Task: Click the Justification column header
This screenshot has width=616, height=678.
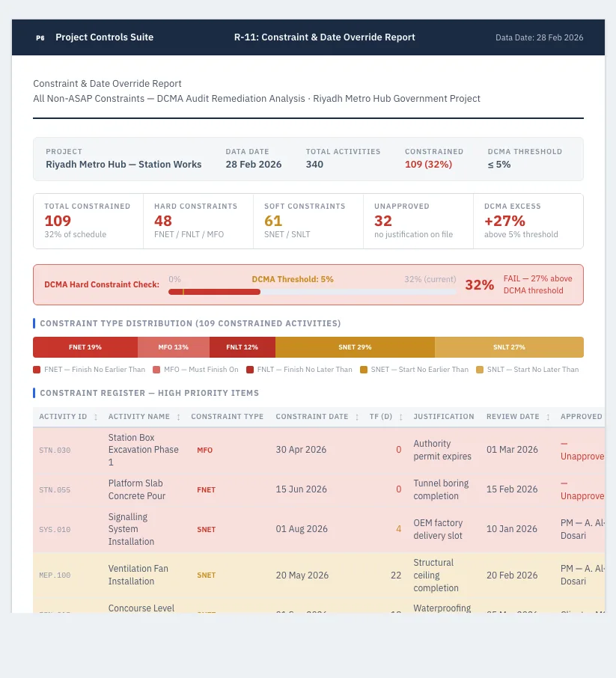Action: [x=444, y=416]
